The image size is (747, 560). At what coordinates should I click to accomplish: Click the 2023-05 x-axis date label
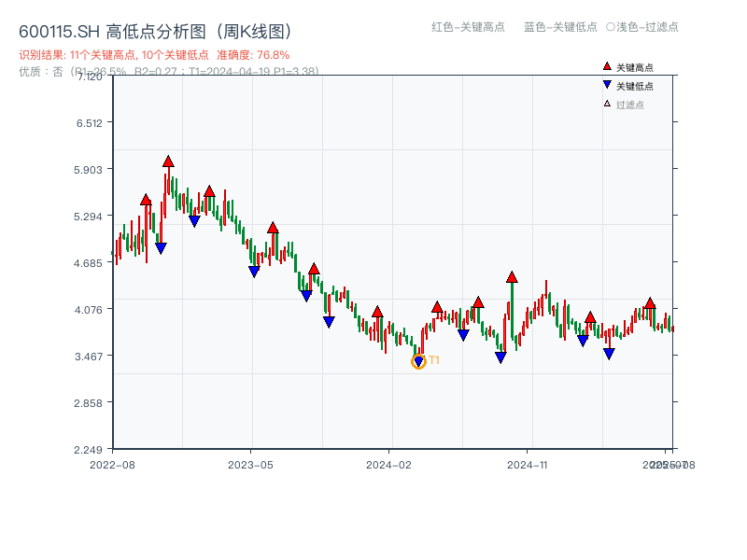(x=250, y=465)
